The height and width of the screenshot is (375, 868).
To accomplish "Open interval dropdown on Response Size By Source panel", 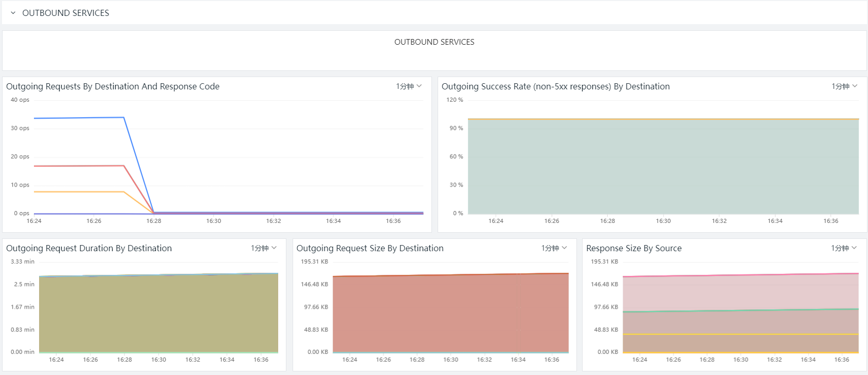I will pyautogui.click(x=844, y=248).
